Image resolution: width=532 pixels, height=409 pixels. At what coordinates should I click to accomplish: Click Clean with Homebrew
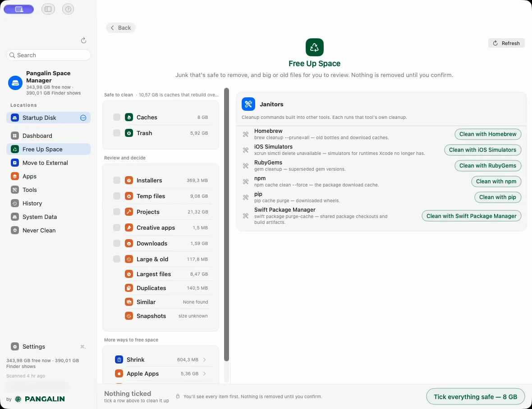(487, 134)
